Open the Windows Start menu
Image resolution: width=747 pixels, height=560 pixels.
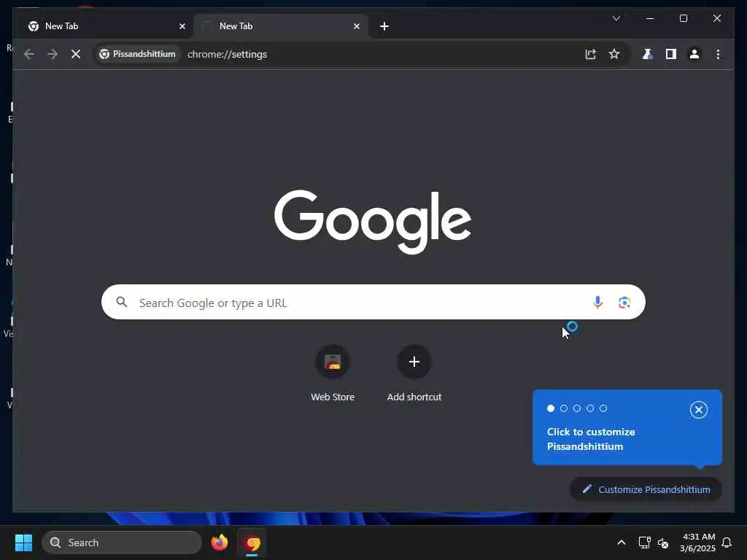tap(24, 542)
